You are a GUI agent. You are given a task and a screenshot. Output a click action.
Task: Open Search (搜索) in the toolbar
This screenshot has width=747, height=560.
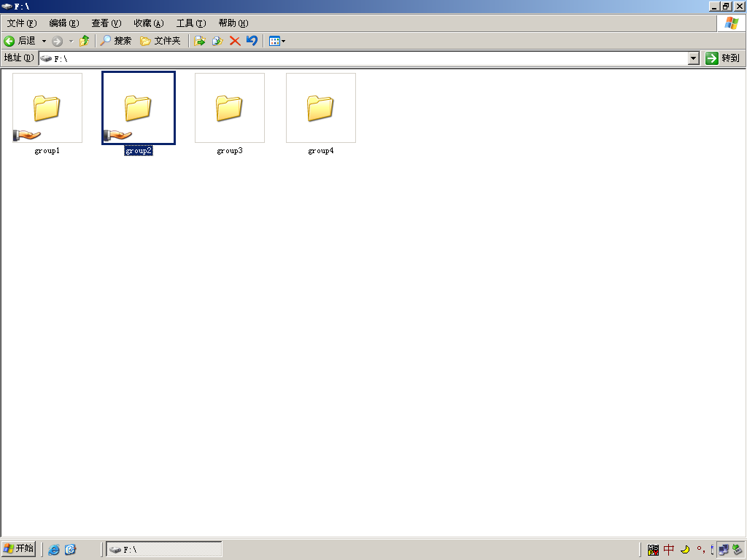tap(116, 41)
